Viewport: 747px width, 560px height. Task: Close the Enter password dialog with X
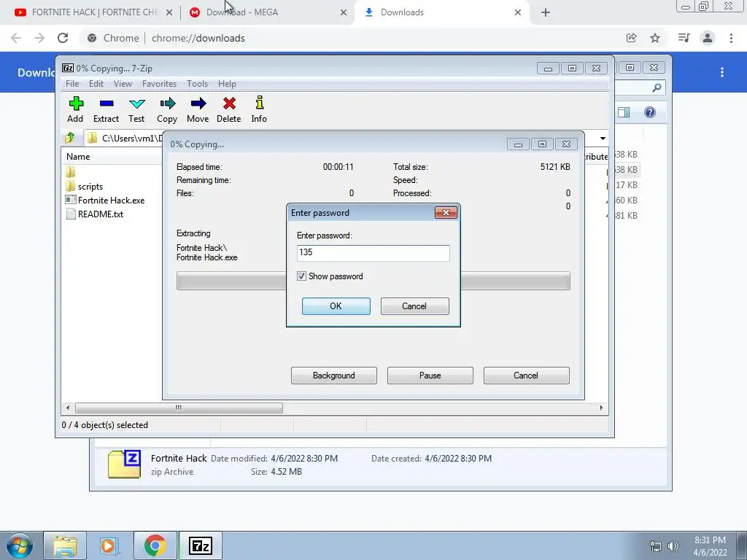click(446, 212)
